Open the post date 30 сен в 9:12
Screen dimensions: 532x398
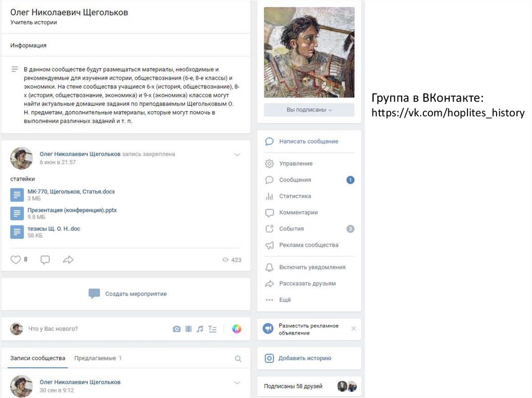(x=57, y=391)
